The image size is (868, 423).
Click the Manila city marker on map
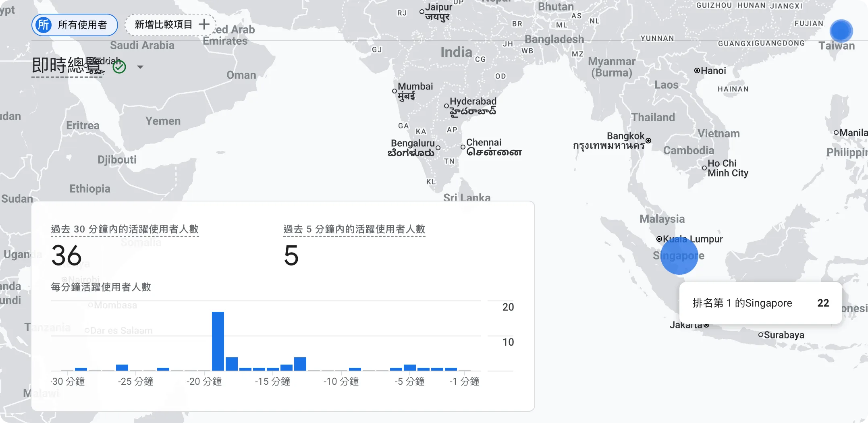(836, 133)
